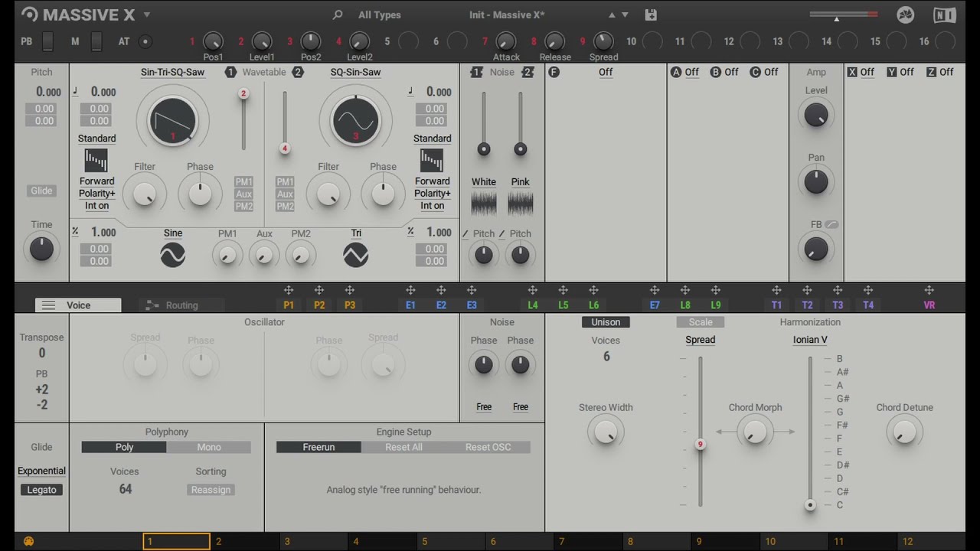Screen dimensions: 980x551
Task: Click the palette icon in bottom bar
Action: click(x=29, y=542)
